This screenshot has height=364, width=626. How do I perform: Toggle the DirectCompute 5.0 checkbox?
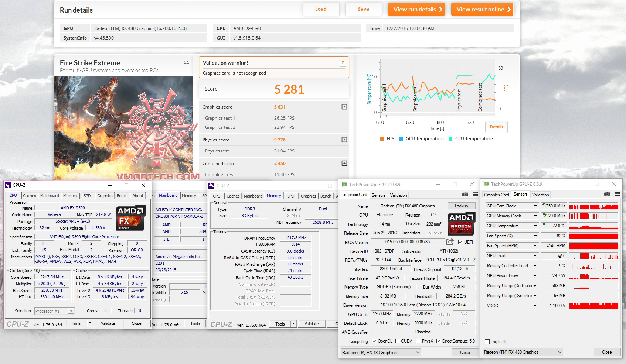click(439, 341)
